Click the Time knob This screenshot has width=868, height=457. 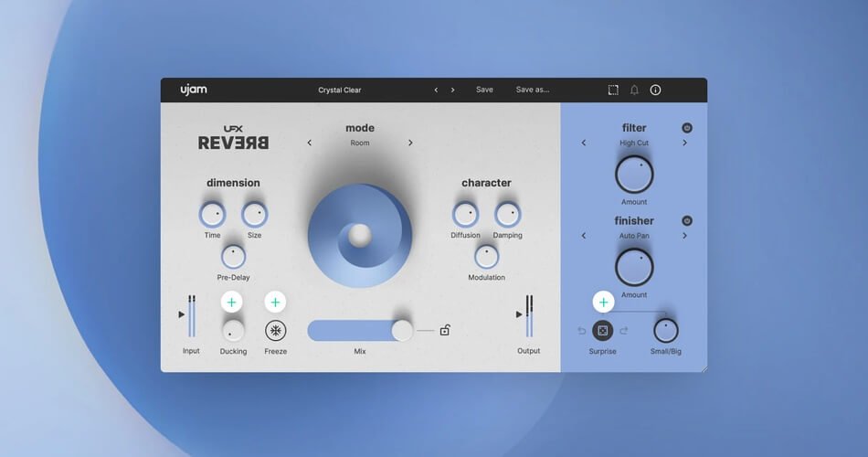pyautogui.click(x=212, y=215)
